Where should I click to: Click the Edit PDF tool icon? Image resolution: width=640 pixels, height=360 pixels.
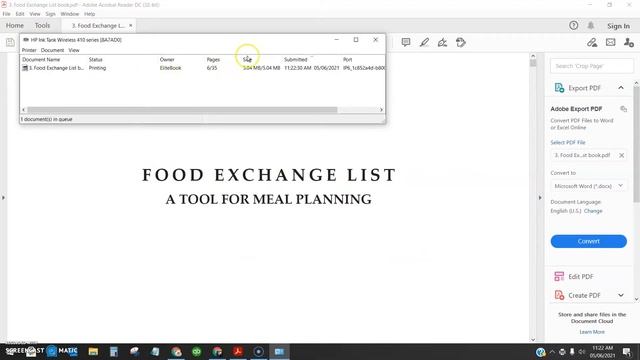click(x=559, y=276)
